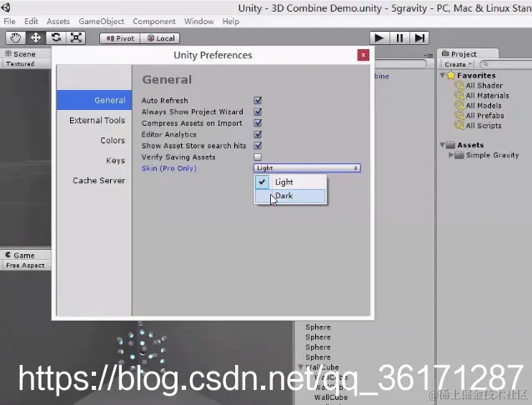532x405 pixels.
Task: Select the Hand tool in toolbar
Action: pos(15,37)
